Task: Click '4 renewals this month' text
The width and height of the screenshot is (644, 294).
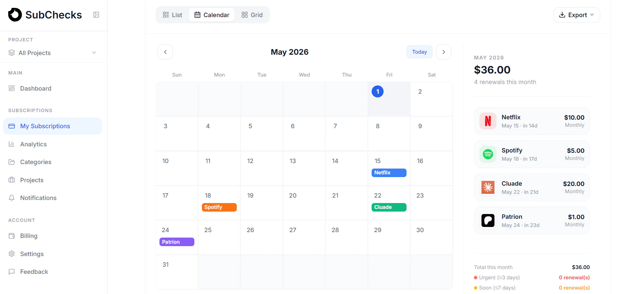Action: tap(505, 82)
